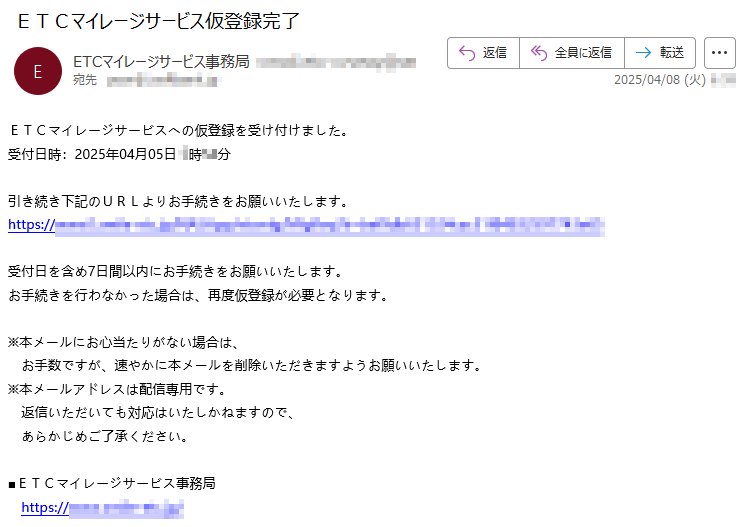Click the ■ＥＴＣマイレージサービス事務局 footer text

click(112, 483)
